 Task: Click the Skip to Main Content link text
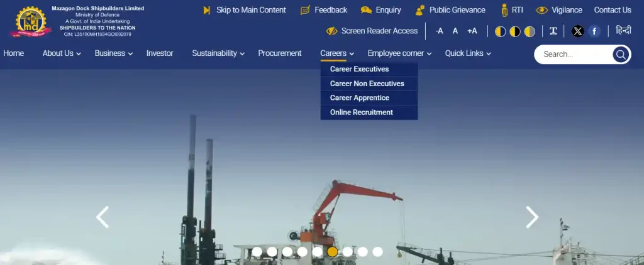[251, 10]
